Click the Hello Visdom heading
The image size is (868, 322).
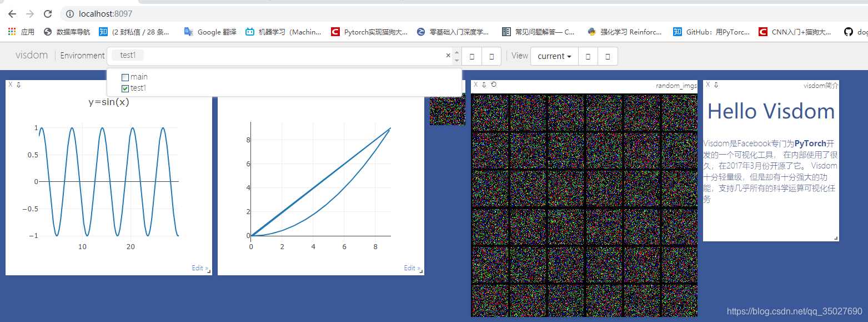pyautogui.click(x=771, y=111)
